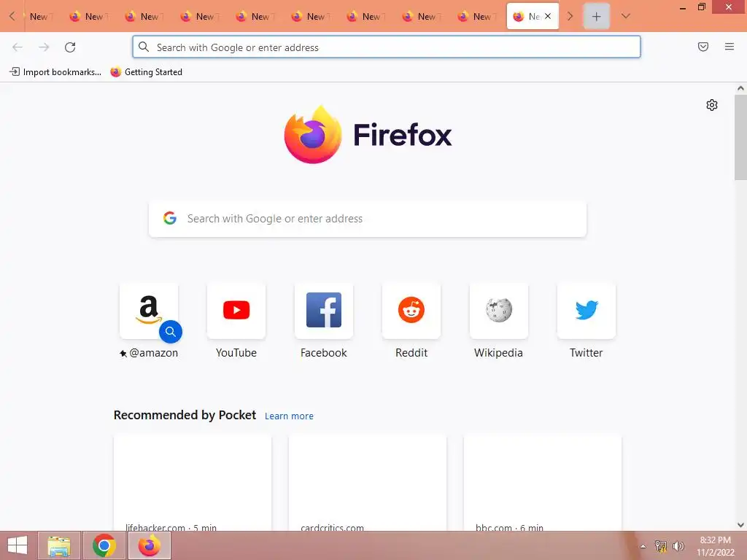The width and height of the screenshot is (747, 560).
Task: Open the Facebook shortcut tile
Action: (x=324, y=311)
